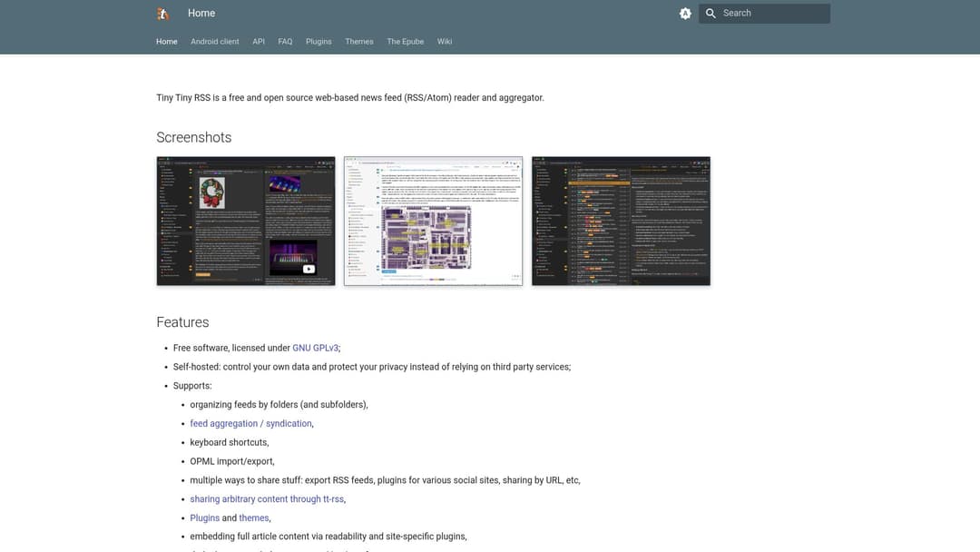Click the 'OPML import/export,' list item
This screenshot has width=980, height=552.
tap(232, 461)
